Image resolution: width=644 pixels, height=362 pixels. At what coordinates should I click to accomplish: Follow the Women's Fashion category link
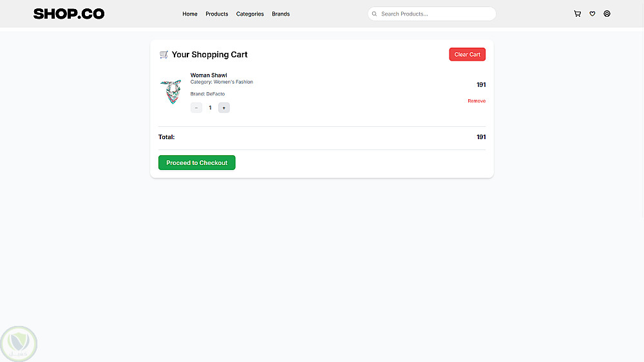[x=233, y=82]
